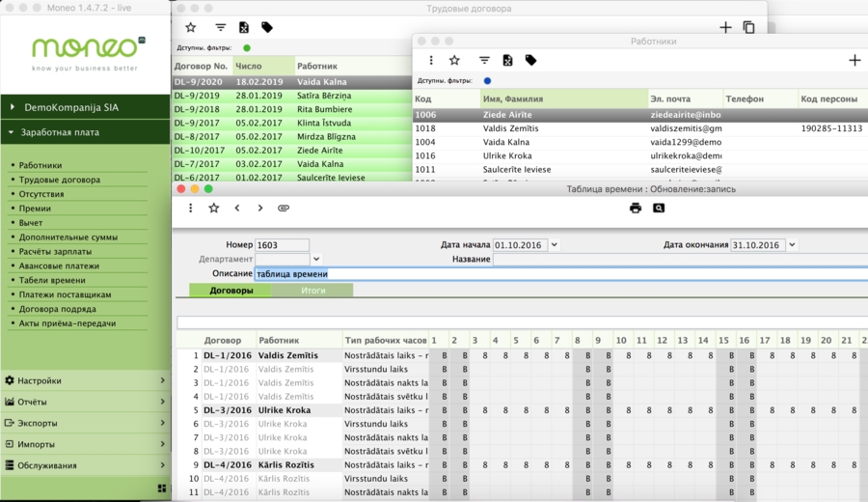Open the Департамент dropdown arrow
The image size is (868, 502).
pyautogui.click(x=315, y=259)
